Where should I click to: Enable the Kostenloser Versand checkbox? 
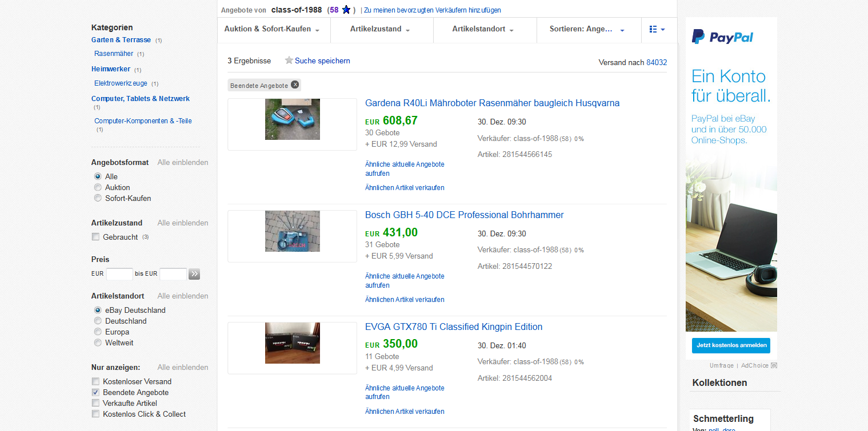(x=95, y=381)
